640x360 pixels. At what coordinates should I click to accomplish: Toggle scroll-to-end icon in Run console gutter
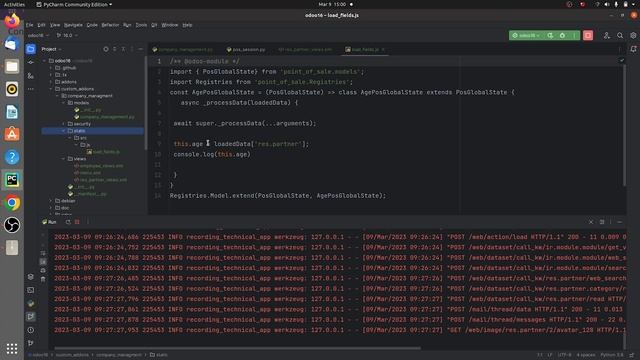[43, 262]
